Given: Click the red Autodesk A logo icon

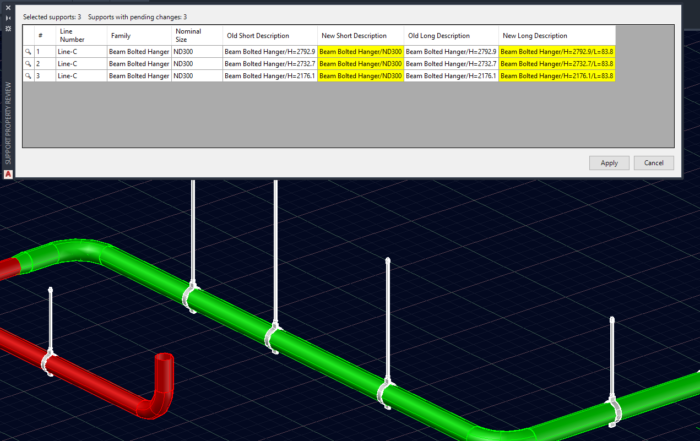Looking at the screenshot, I should [x=8, y=174].
